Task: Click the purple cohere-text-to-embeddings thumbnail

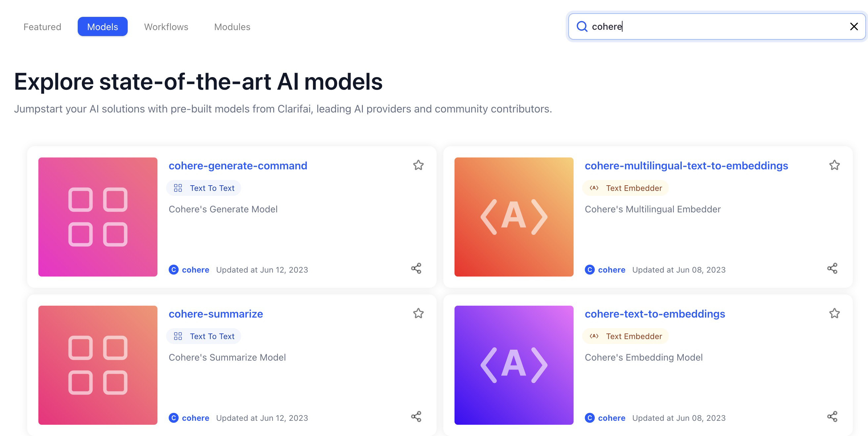Action: pyautogui.click(x=513, y=365)
